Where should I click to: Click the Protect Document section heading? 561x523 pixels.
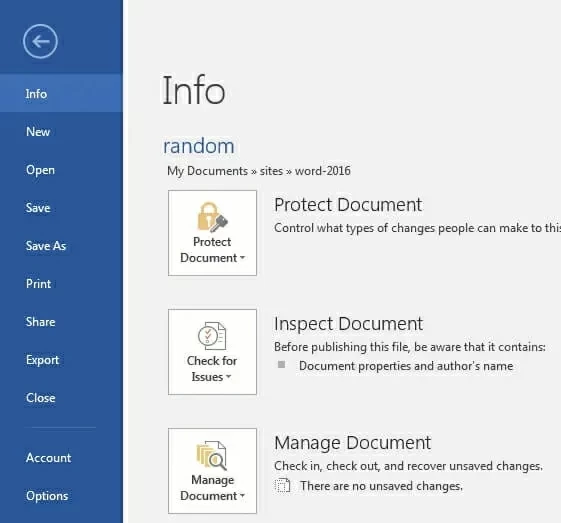tap(348, 205)
